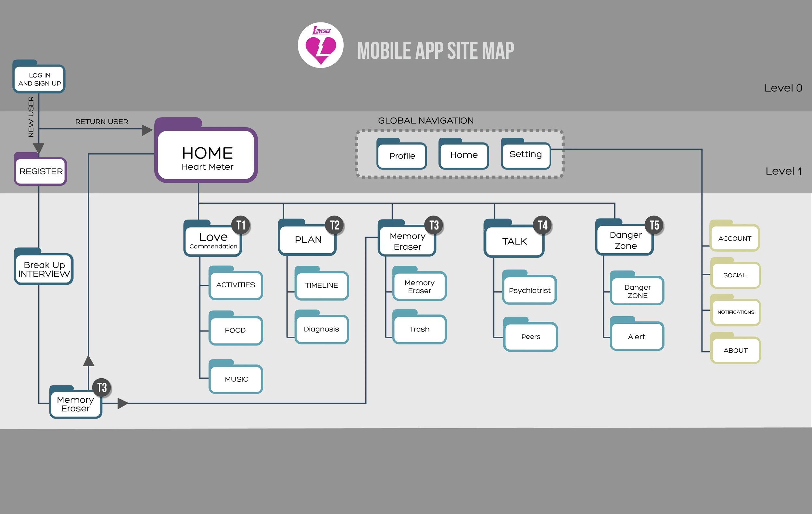Open the Profile global navigation item
812x514 pixels.
click(x=402, y=156)
